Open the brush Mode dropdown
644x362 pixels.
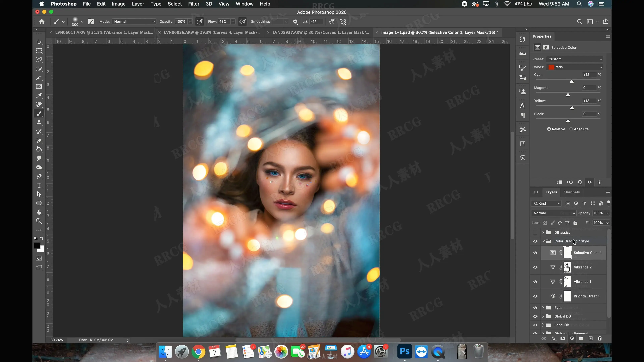(x=134, y=22)
